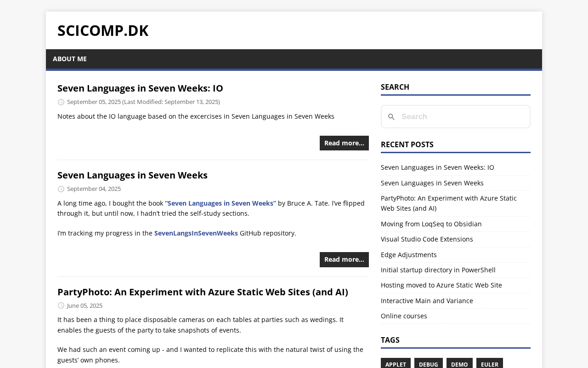Focus the Search input field
The height and width of the screenshot is (368, 588).
point(456,117)
